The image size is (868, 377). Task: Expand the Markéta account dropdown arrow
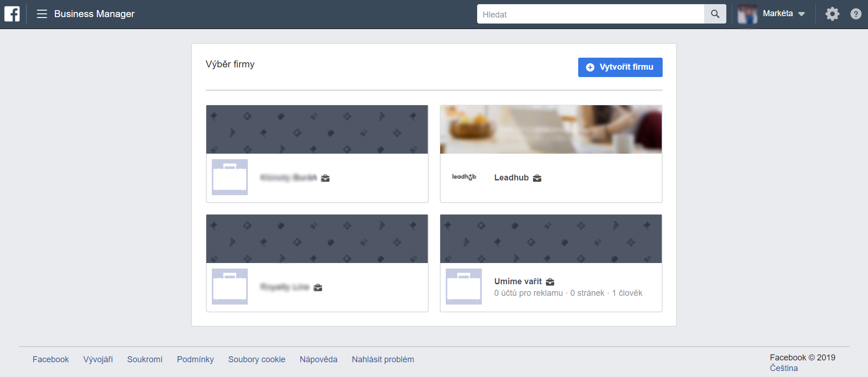[802, 14]
